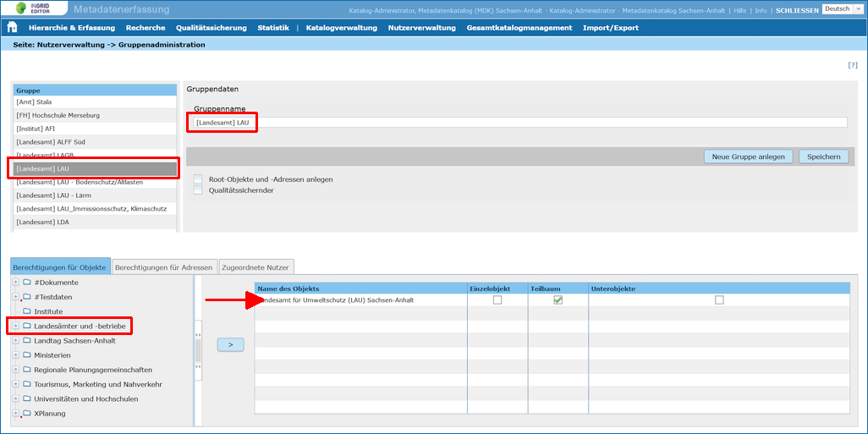Viewport: 868px width, 434px height.
Task: Click the Unterobjekte column header
Action: (x=718, y=288)
